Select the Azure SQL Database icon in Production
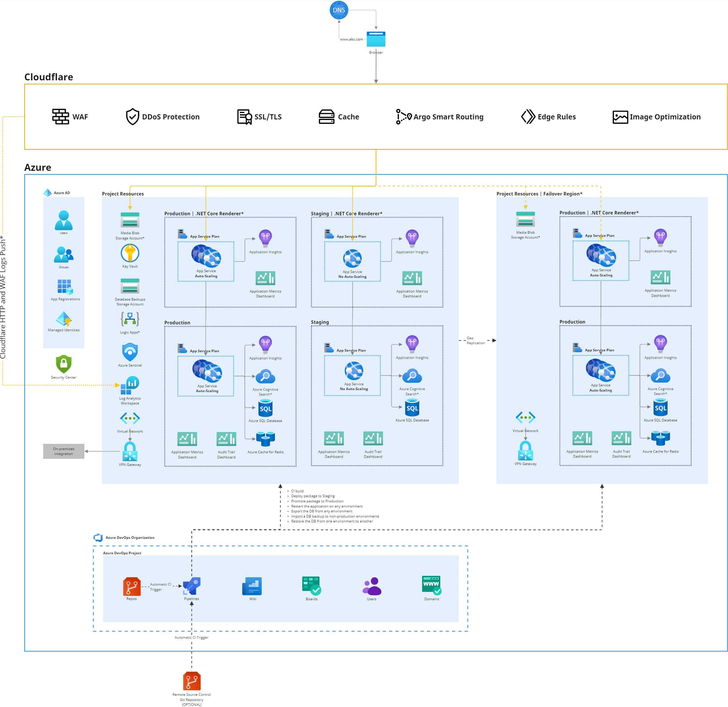This screenshot has width=728, height=707. point(265,408)
